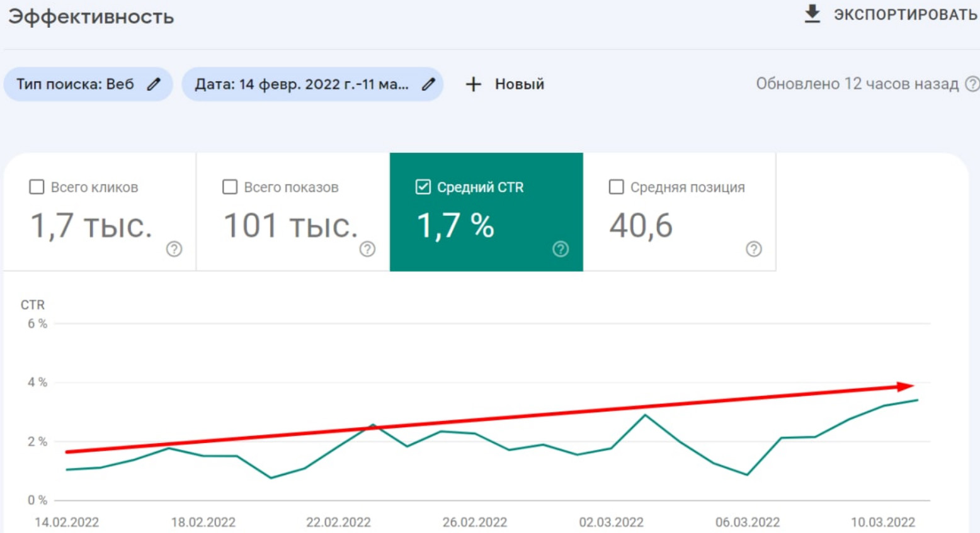Viewport: 980px width, 533px height.
Task: Click the 6 % axis label
Action: 37,323
